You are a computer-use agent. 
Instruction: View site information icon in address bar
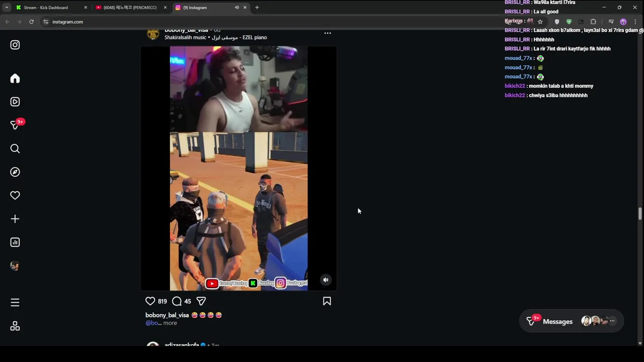click(46, 22)
